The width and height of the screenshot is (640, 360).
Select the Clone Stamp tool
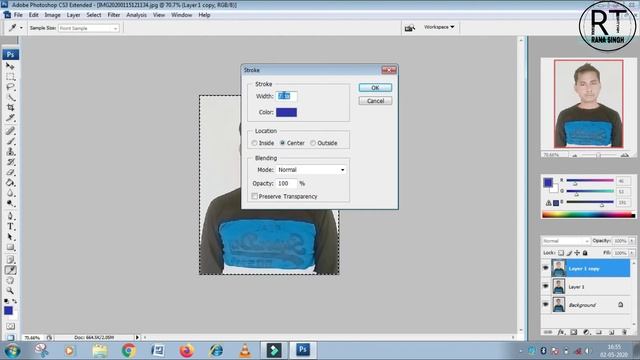tap(10, 152)
